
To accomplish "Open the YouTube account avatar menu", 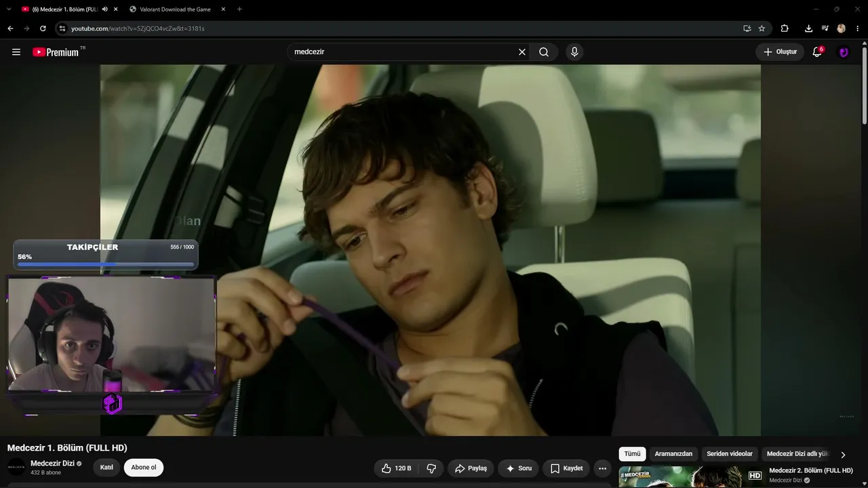I will click(x=844, y=52).
